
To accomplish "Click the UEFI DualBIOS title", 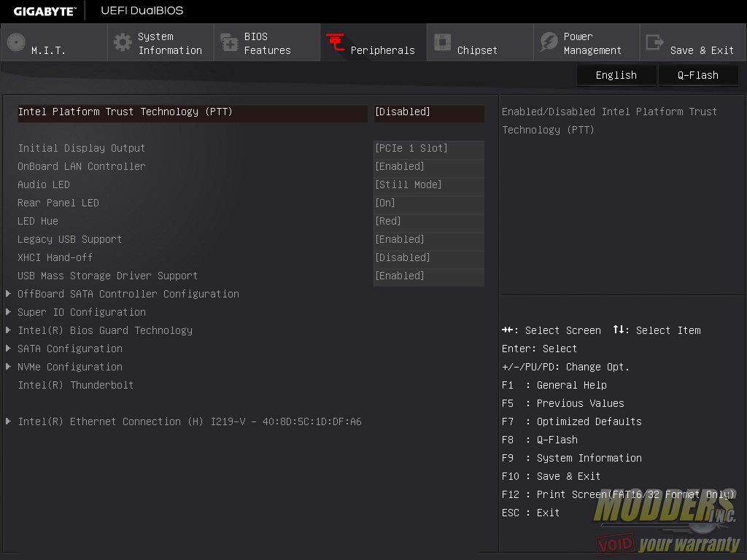I will point(142,10).
